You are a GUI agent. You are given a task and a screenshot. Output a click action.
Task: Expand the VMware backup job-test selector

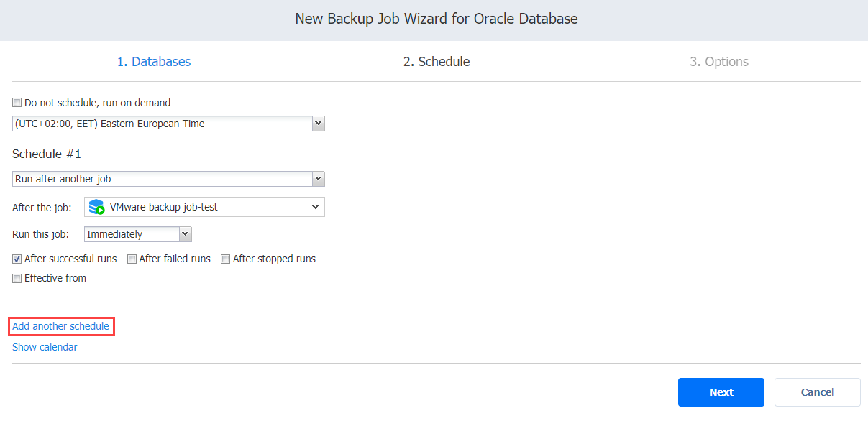point(204,207)
